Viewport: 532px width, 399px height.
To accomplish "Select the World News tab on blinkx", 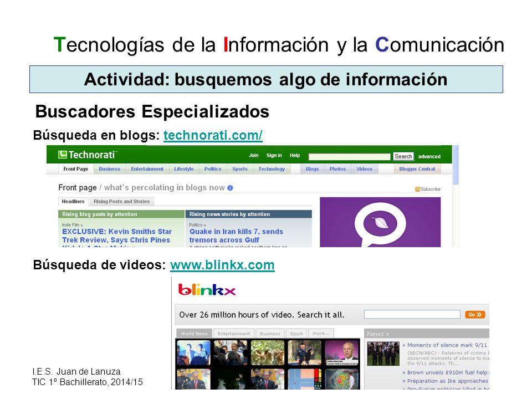I will click(x=194, y=334).
